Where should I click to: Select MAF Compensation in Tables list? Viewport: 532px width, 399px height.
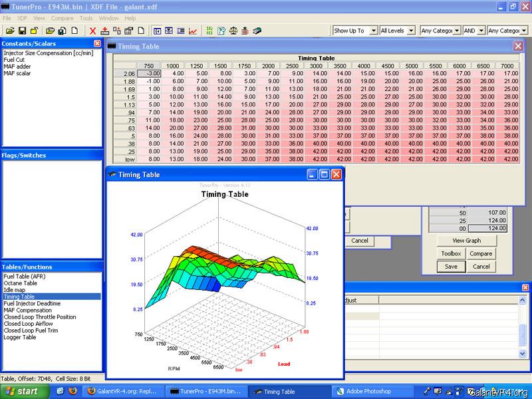pyautogui.click(x=27, y=310)
